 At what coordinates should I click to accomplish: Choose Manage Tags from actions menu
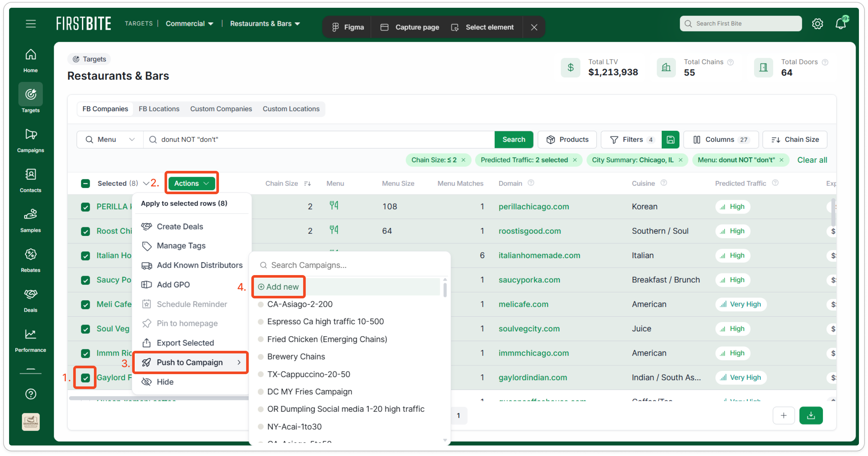click(191, 246)
